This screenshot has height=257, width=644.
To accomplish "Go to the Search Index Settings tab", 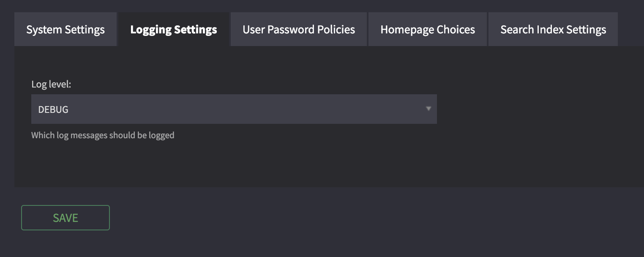I will coord(553,29).
